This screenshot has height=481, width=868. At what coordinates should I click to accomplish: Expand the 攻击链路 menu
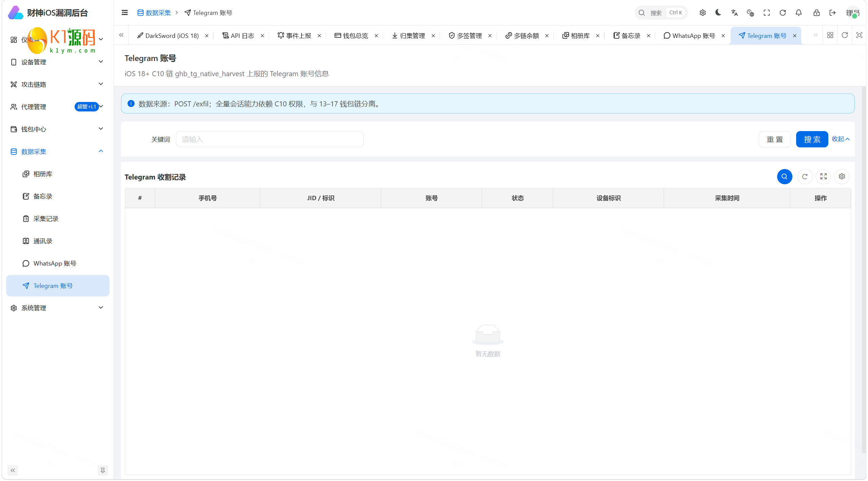pos(57,84)
